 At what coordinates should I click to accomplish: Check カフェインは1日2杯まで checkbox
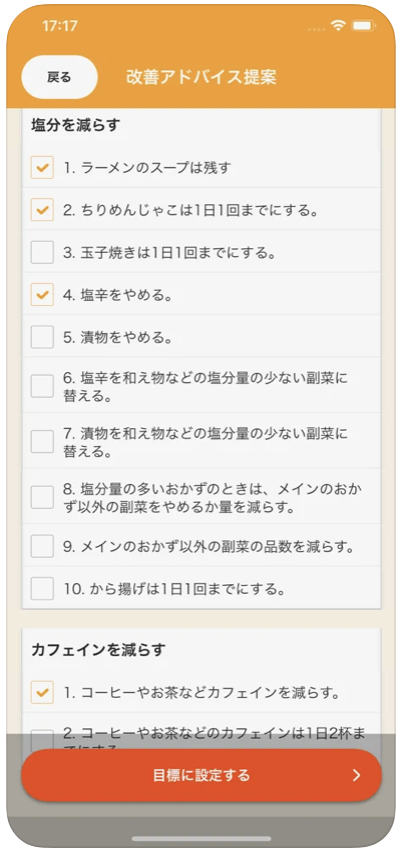(42, 740)
